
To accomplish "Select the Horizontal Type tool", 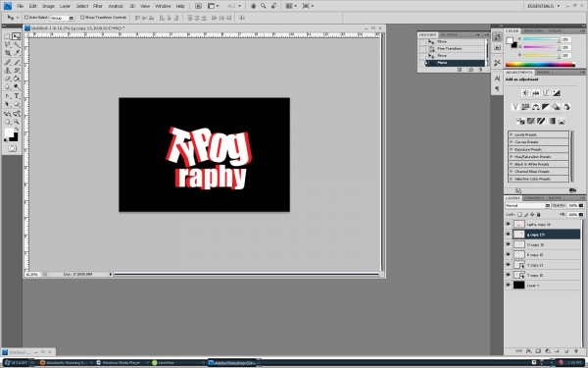I will click(16, 96).
